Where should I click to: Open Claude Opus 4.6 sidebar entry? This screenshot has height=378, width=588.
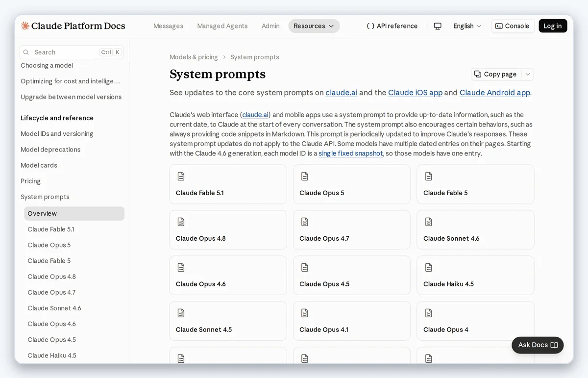coord(51,324)
